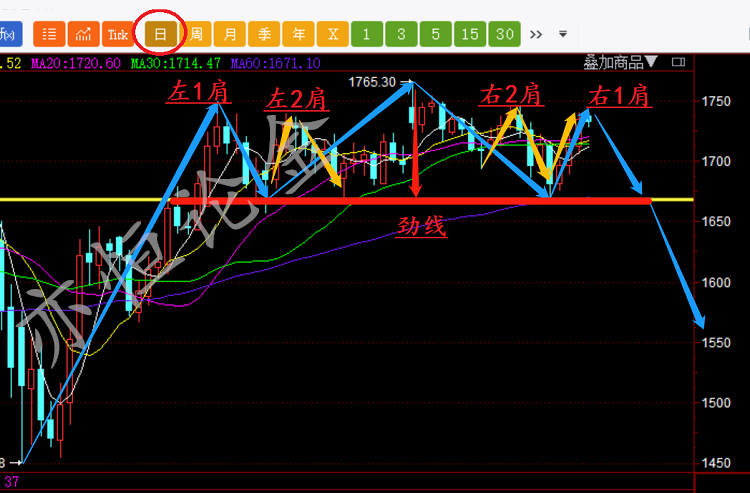The height and width of the screenshot is (493, 750).
Task: Switch to 1-minute chart
Action: [x=367, y=34]
